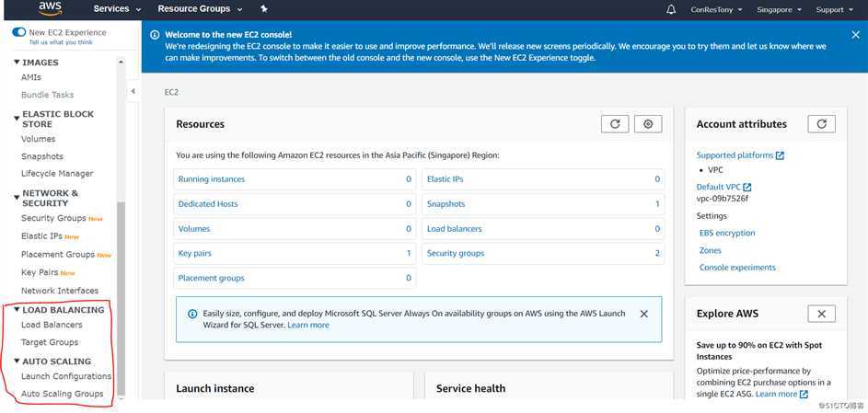Image resolution: width=868 pixels, height=413 pixels.
Task: Open the Singapore region selector
Action: tap(779, 9)
